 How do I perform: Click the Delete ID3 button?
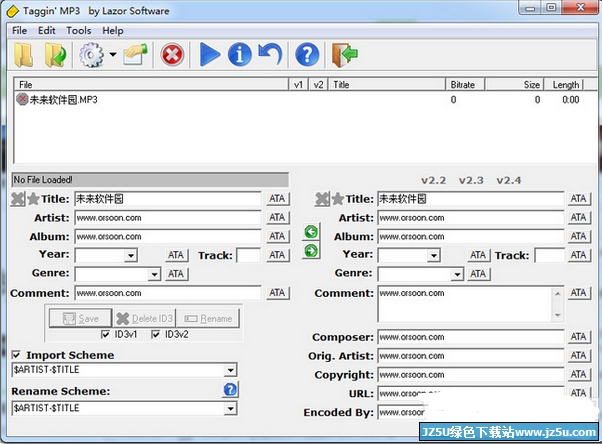pyautogui.click(x=145, y=318)
